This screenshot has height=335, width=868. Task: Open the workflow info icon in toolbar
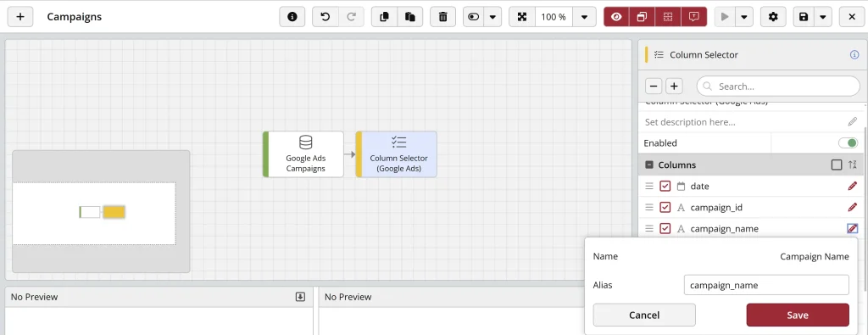292,17
